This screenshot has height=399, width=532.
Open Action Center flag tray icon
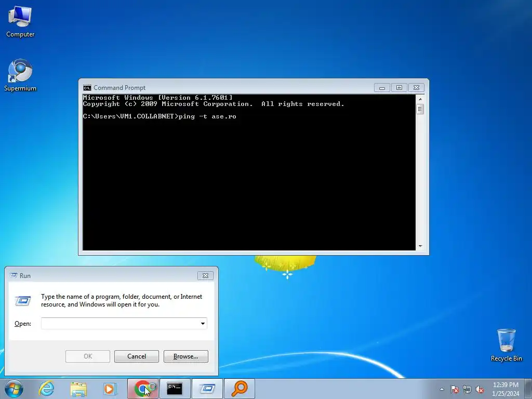[x=455, y=389]
